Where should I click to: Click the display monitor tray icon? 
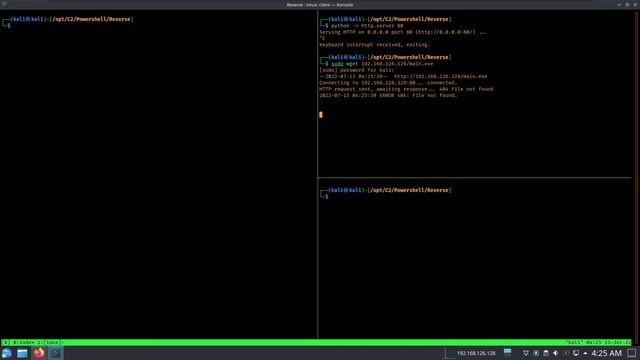[x=576, y=353]
